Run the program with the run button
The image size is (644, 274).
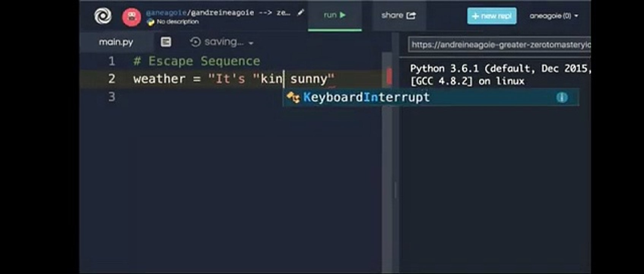[x=335, y=15]
